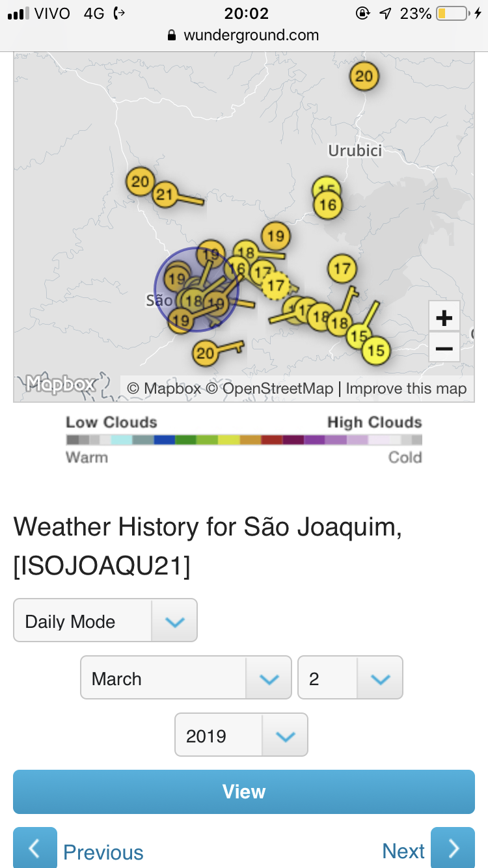Image resolution: width=488 pixels, height=868 pixels.
Task: Open the Improve this map link
Action: pos(406,388)
